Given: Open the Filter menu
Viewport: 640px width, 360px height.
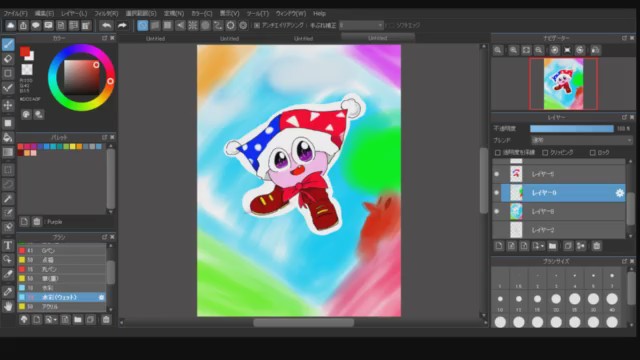Looking at the screenshot, I should 106,13.
